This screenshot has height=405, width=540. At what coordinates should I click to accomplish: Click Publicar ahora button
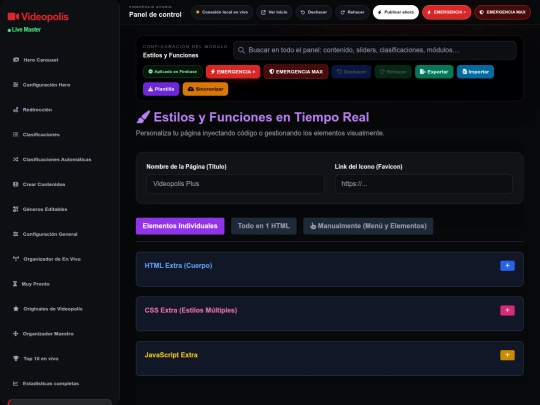point(396,12)
